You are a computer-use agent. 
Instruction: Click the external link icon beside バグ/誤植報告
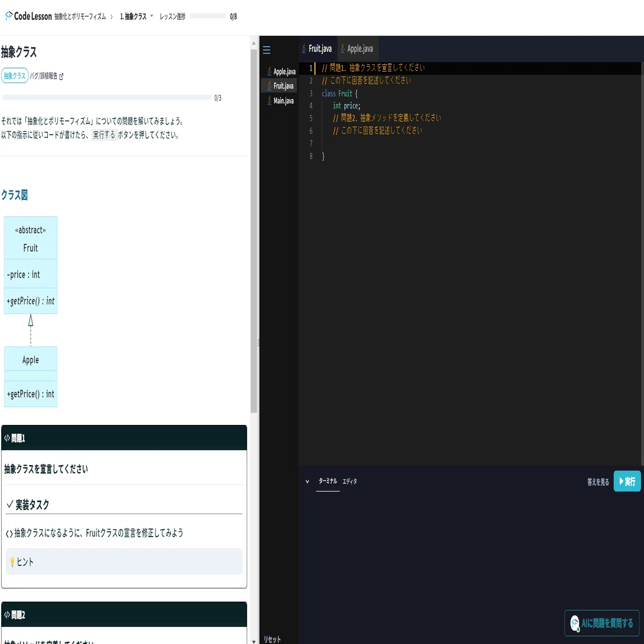(x=61, y=77)
